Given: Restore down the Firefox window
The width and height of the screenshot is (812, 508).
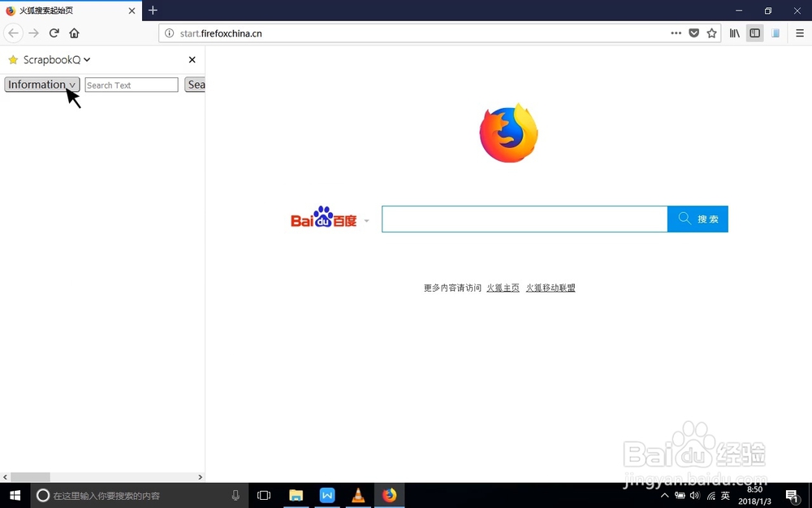Looking at the screenshot, I should coord(768,11).
